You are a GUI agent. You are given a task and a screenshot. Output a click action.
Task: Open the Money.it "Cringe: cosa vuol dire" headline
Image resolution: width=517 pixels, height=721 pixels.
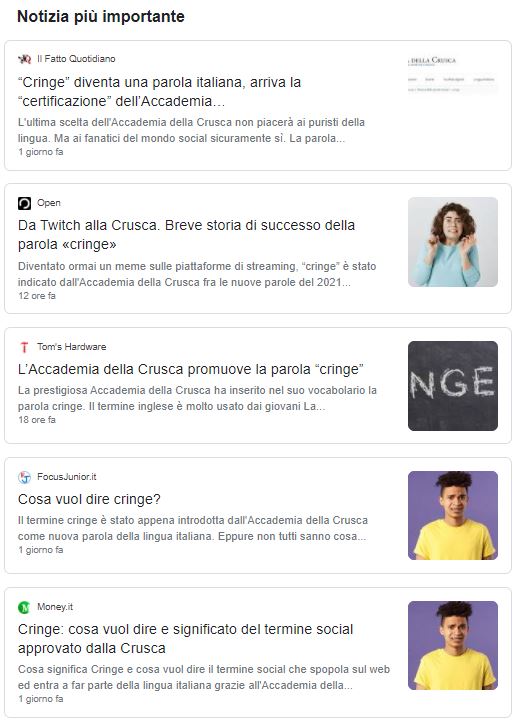[x=185, y=639]
